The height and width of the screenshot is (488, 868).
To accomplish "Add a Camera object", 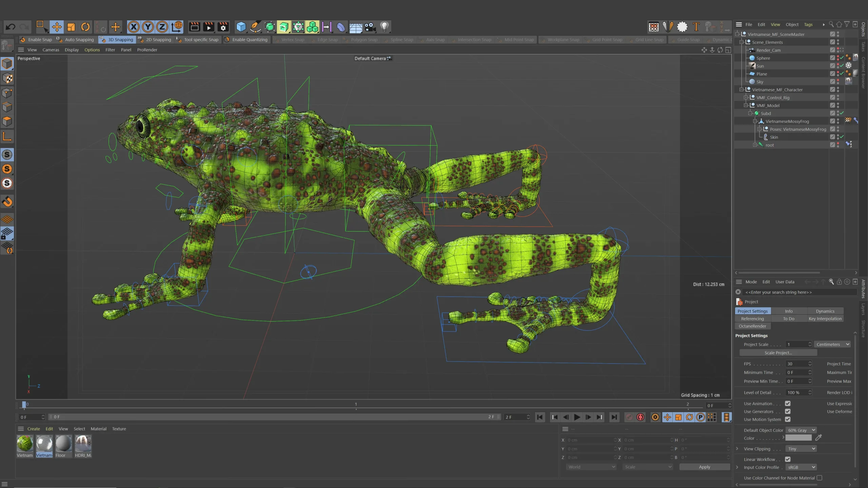I will coord(370,27).
